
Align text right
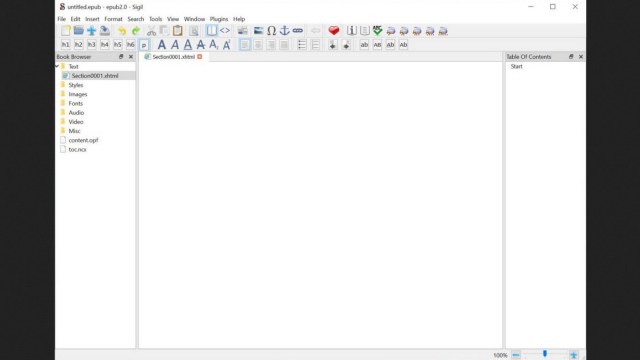tap(271, 45)
